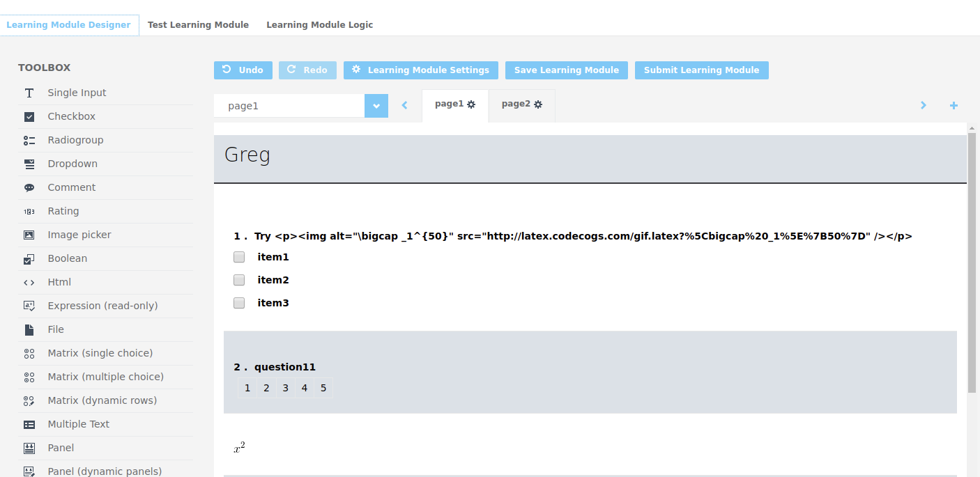Viewport: 980px width, 477px height.
Task: Choose the Dropdown toolbox icon
Action: (x=29, y=164)
